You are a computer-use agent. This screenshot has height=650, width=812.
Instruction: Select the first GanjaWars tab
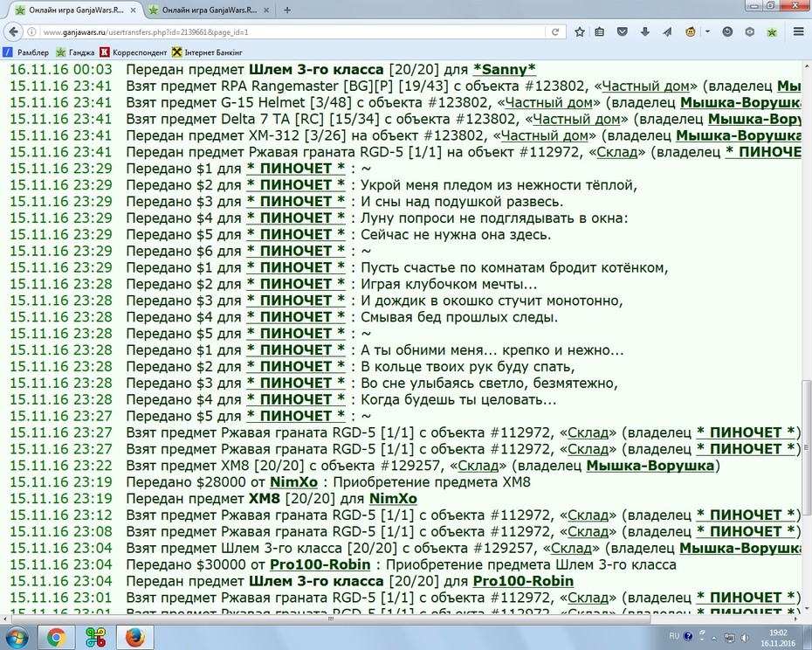76,10
